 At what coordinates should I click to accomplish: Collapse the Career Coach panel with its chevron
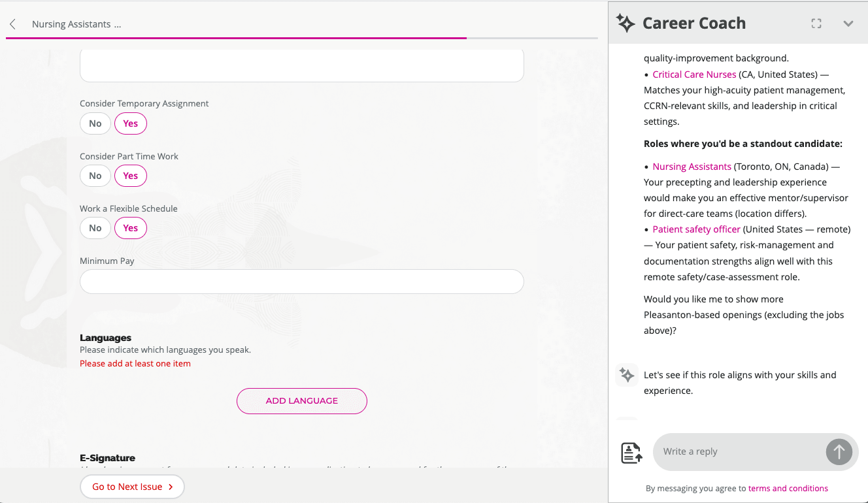pos(848,24)
